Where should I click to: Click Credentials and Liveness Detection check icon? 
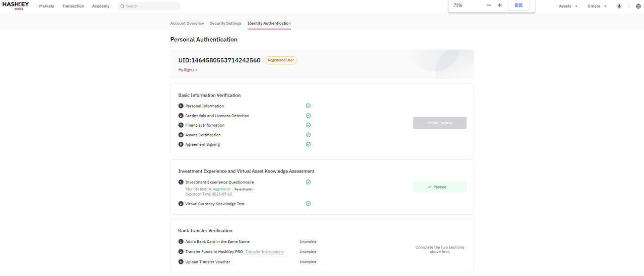[308, 116]
